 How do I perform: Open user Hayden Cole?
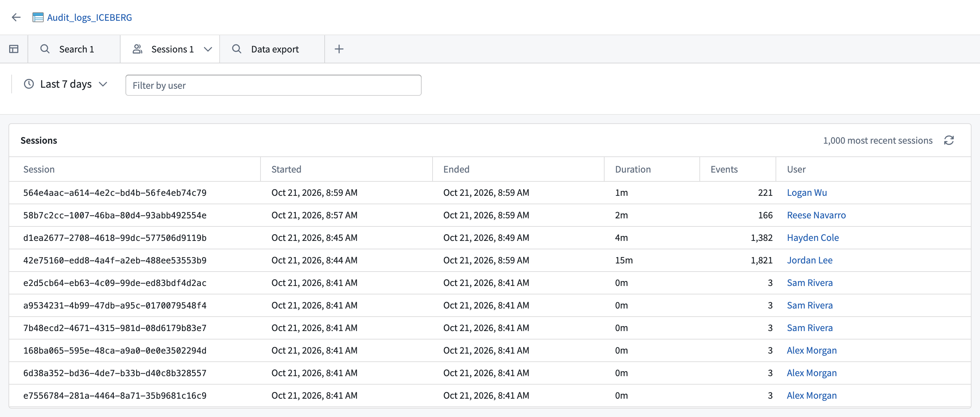tap(813, 238)
